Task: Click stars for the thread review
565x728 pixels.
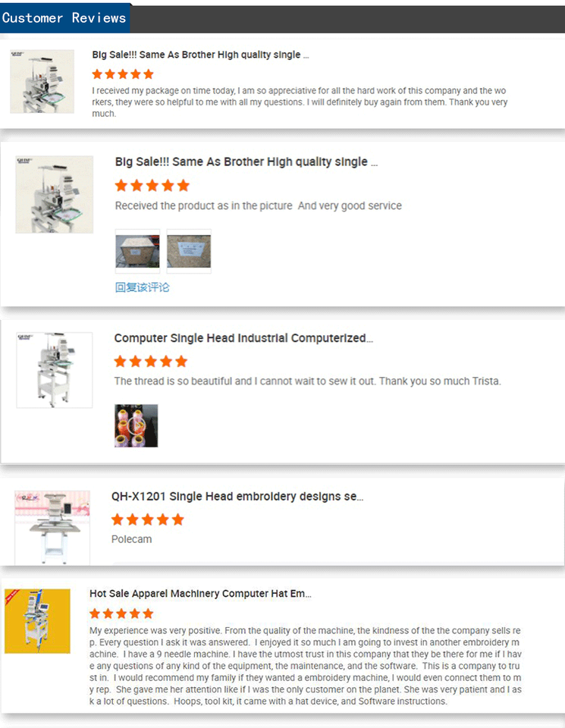Action: click(151, 361)
